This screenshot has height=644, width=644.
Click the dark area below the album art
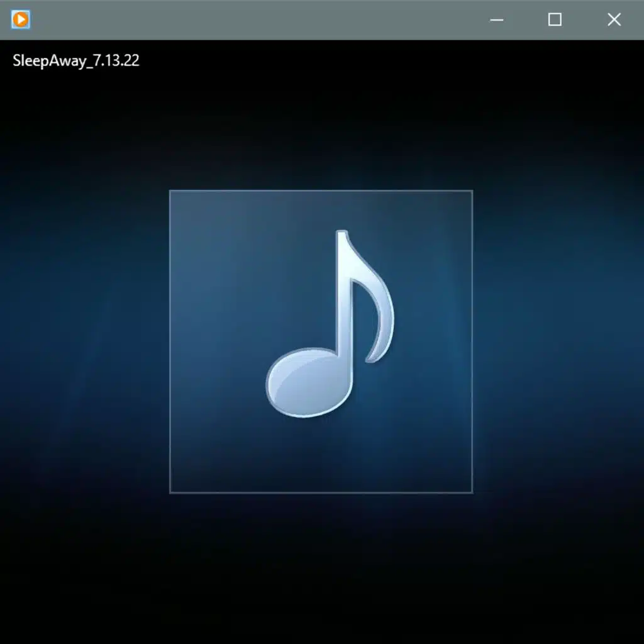[321, 566]
